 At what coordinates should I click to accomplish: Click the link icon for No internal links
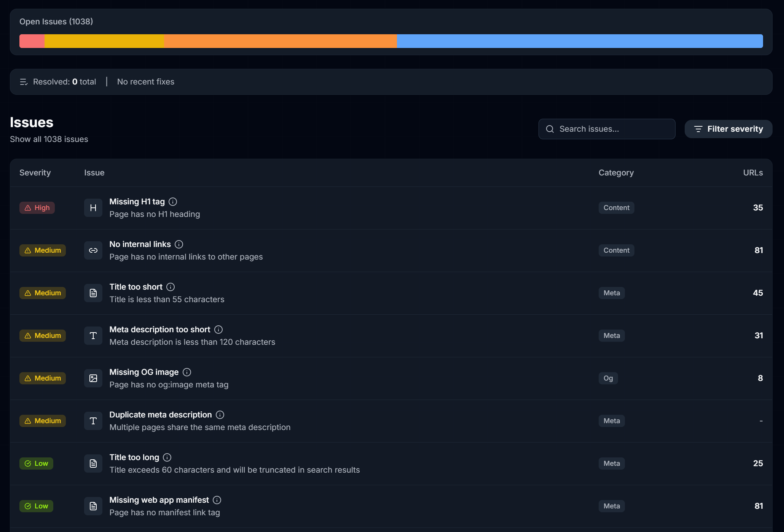[x=93, y=250]
